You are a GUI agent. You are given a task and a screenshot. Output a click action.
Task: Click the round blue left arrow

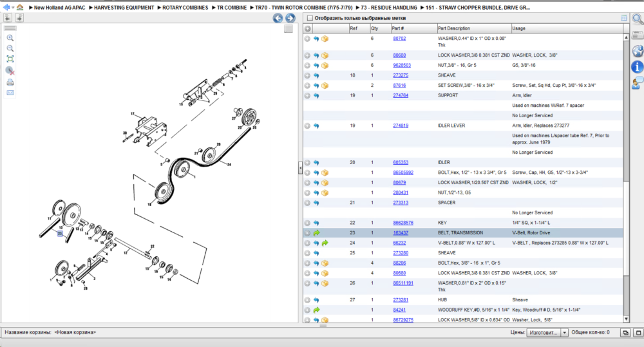pos(278,18)
